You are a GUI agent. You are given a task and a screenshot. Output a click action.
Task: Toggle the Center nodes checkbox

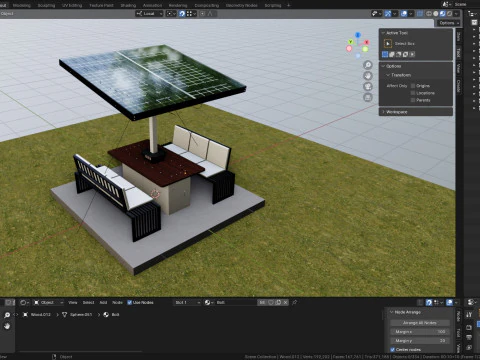coord(393,349)
